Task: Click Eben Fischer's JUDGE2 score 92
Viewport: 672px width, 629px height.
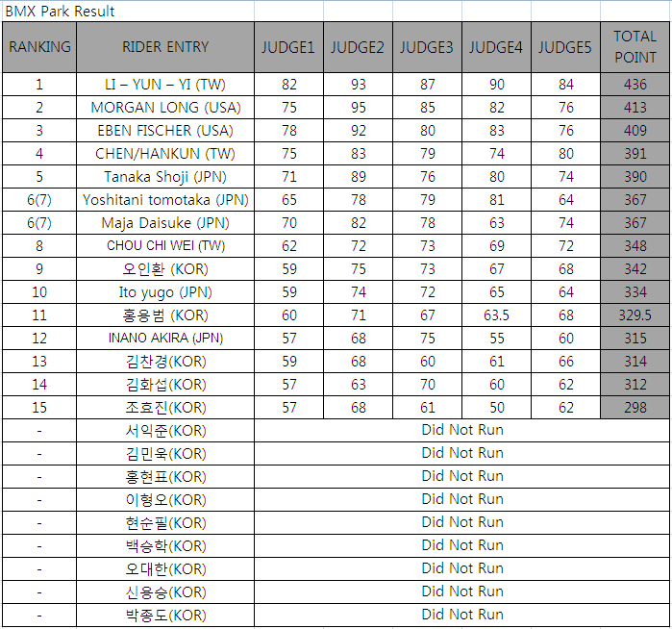Action: tap(358, 131)
